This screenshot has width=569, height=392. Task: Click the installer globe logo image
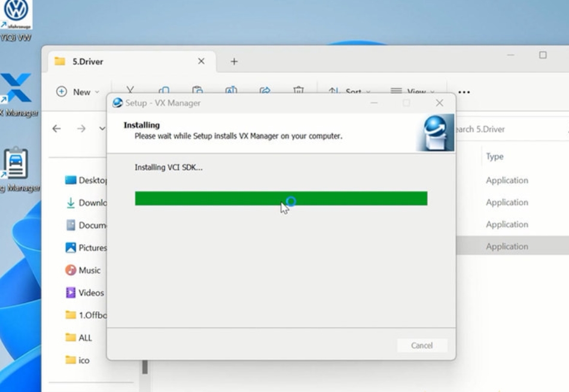(x=436, y=132)
